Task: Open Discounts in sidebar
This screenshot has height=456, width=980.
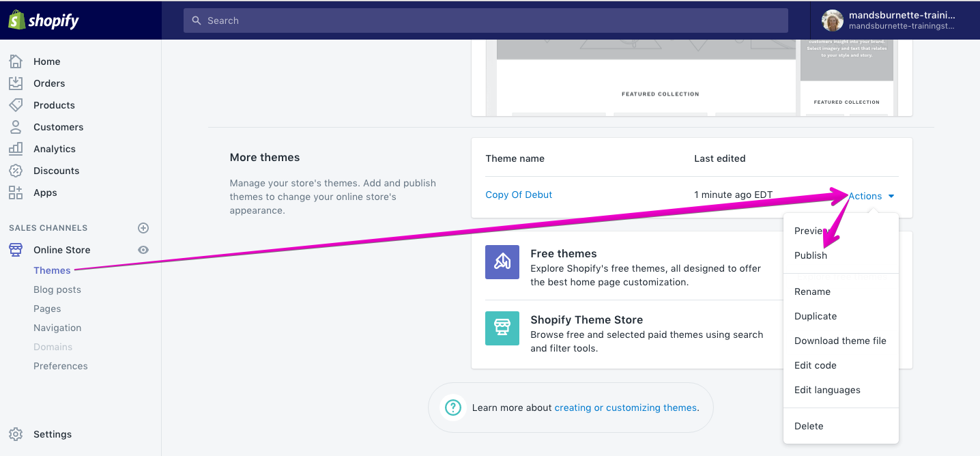Action: (56, 171)
